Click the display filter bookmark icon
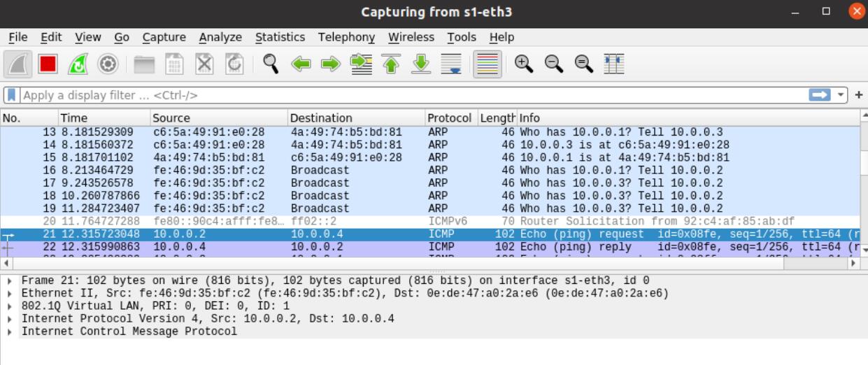Image resolution: width=868 pixels, height=365 pixels. [x=12, y=95]
